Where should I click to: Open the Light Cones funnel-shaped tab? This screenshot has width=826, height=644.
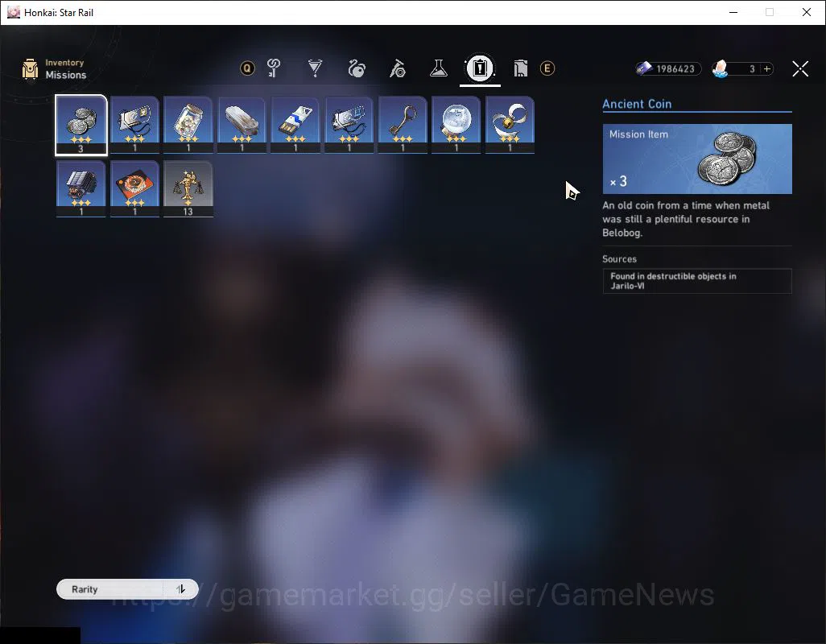[x=315, y=68]
